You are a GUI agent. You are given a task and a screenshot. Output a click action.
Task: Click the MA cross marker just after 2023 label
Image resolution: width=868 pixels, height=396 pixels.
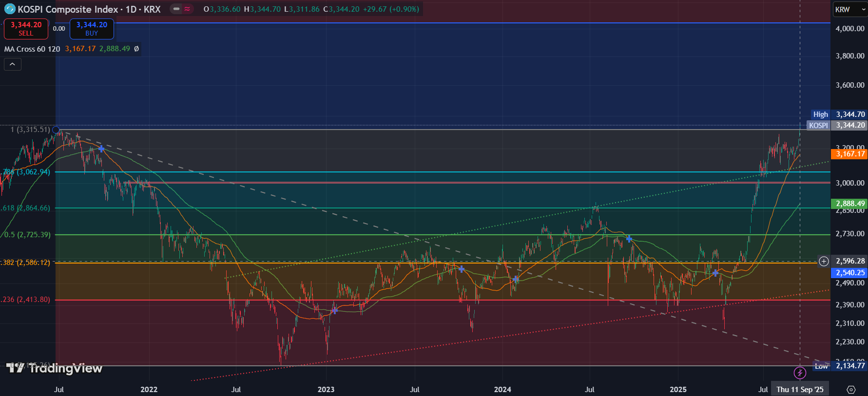pos(334,310)
